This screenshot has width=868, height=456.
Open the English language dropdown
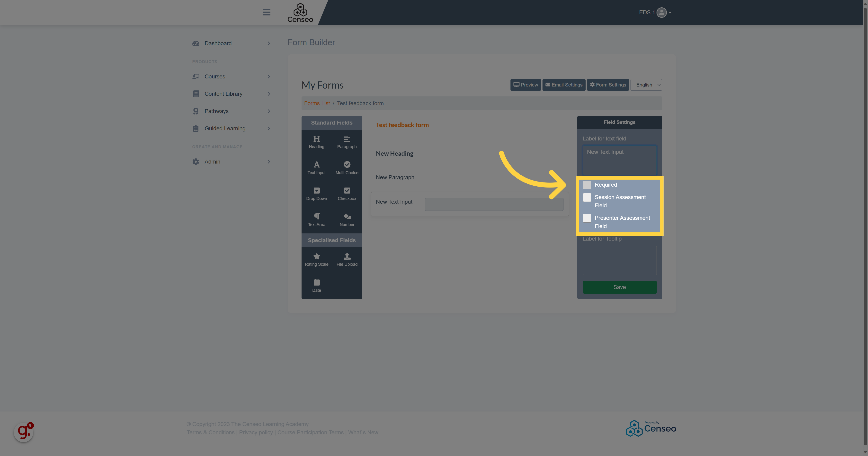tap(647, 84)
